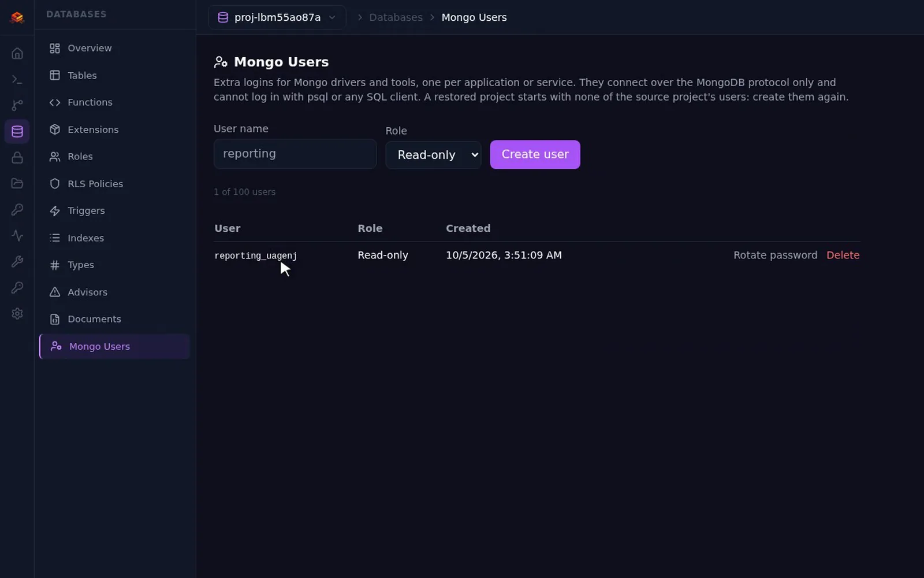Click the Overview grid icon in sidebar
Image resolution: width=924 pixels, height=578 pixels.
pyautogui.click(x=55, y=49)
